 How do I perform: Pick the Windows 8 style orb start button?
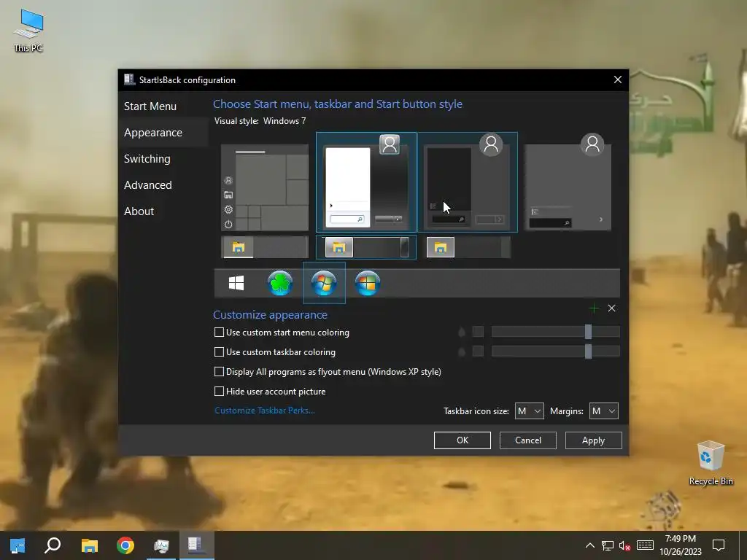click(x=368, y=283)
